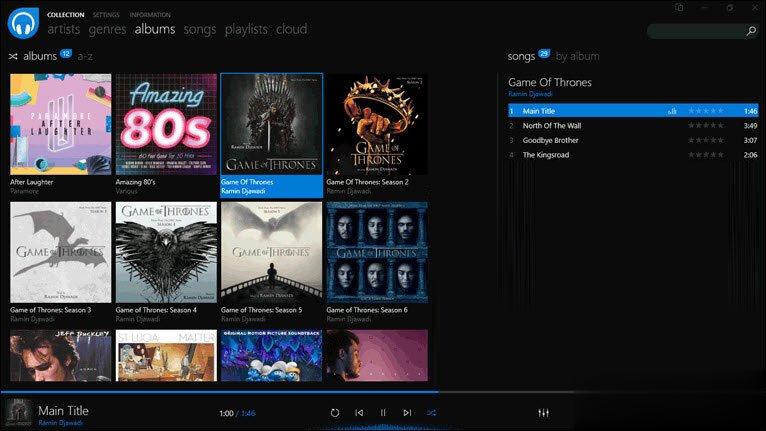This screenshot has width=766, height=431.
Task: Click Main Title in the now-playing bar
Action: [64, 410]
